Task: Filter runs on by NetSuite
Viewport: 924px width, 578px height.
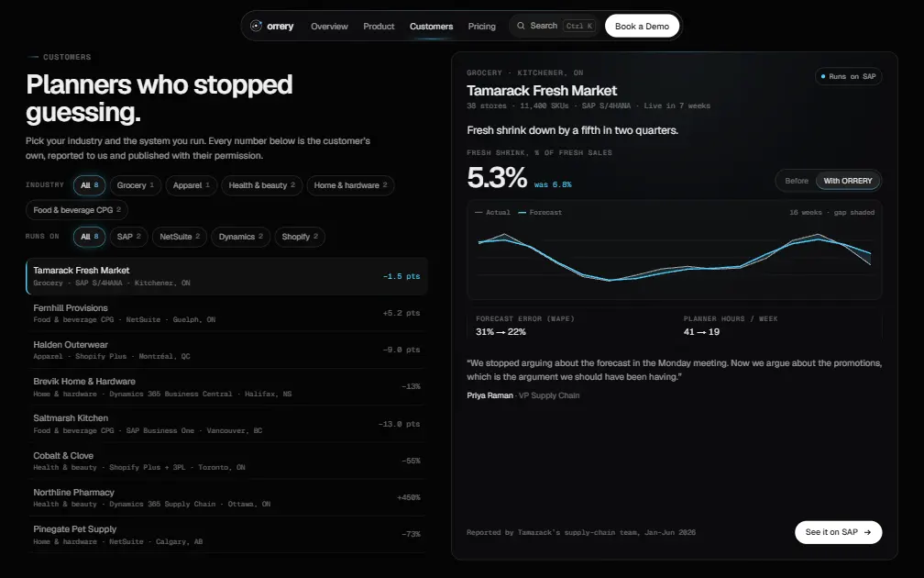Action: pyautogui.click(x=180, y=237)
